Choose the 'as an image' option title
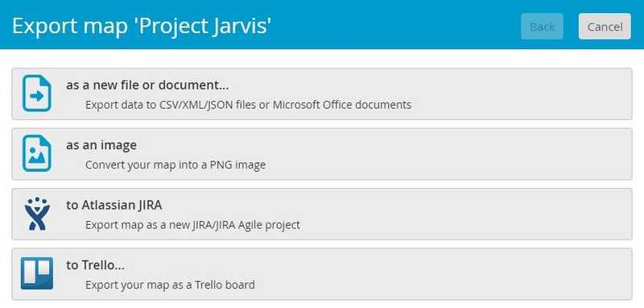 101,145
